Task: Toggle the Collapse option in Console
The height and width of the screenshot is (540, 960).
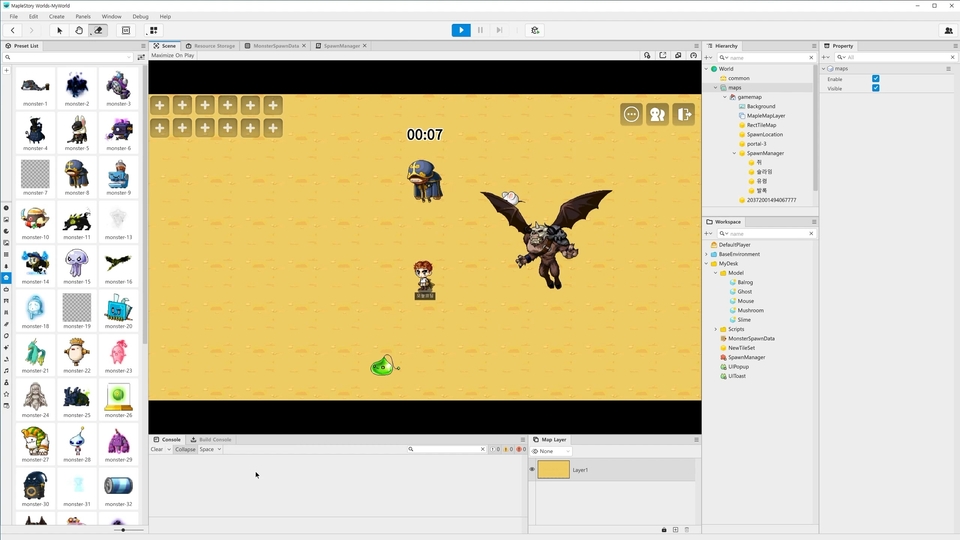Action: 185,449
